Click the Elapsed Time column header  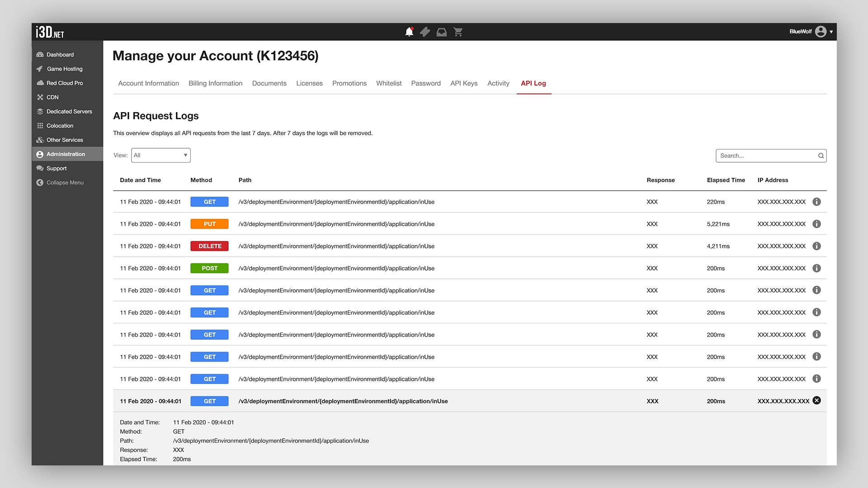[726, 180]
